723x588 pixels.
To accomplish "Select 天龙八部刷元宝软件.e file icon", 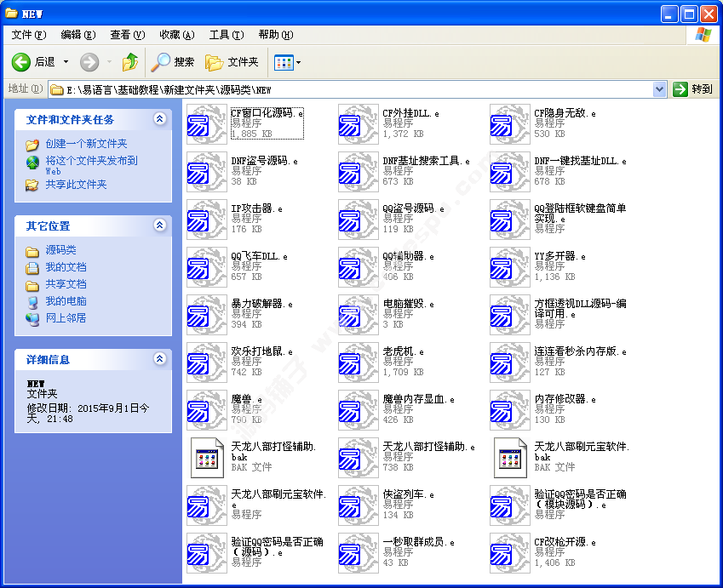I will [207, 505].
